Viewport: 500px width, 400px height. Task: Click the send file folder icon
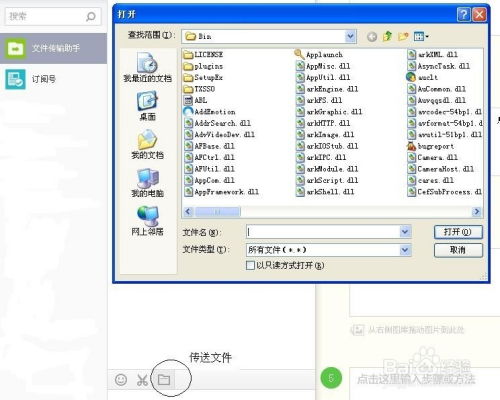coord(164,379)
